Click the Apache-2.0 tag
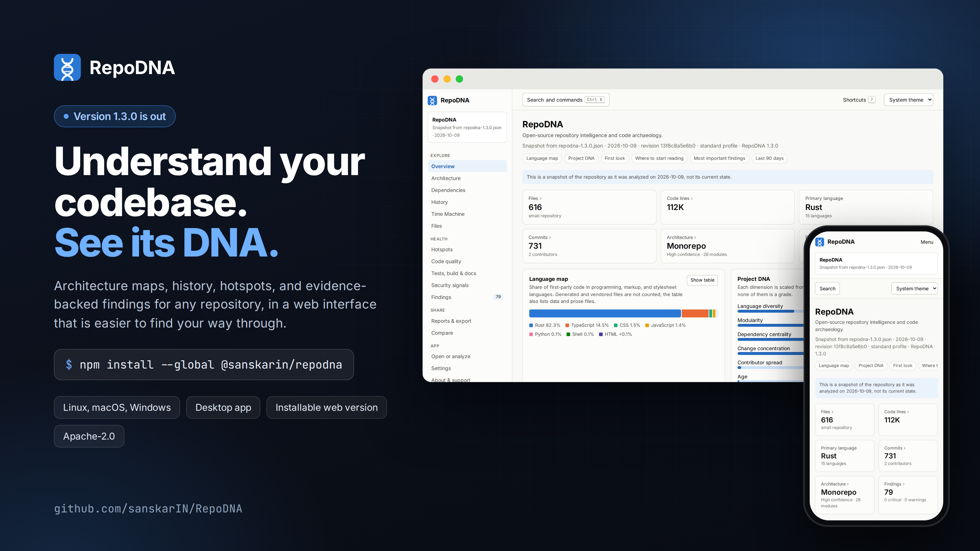Viewport: 980px width, 551px height. pos(89,436)
